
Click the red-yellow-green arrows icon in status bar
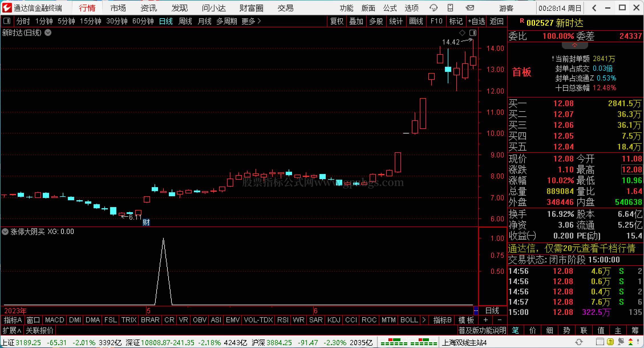coord(631,342)
